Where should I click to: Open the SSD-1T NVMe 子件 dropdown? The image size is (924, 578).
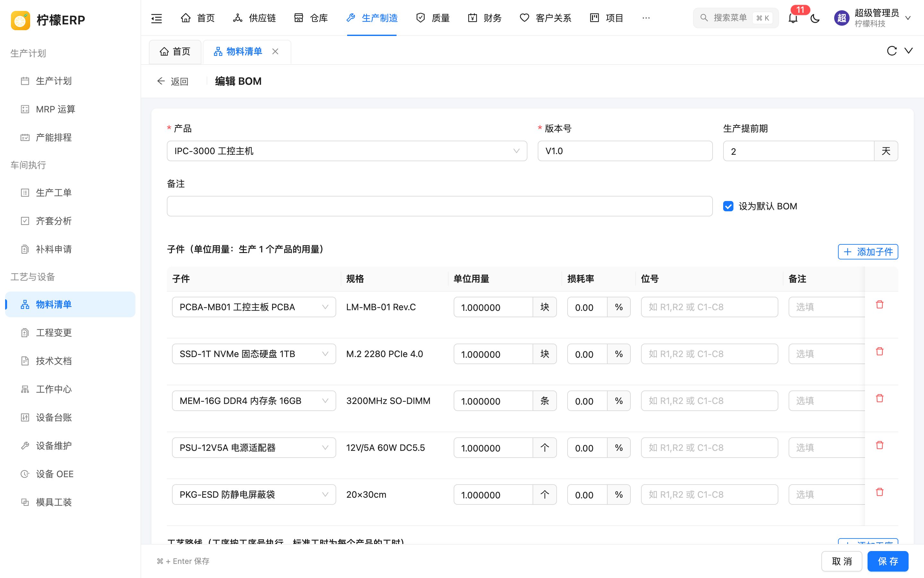click(x=254, y=354)
